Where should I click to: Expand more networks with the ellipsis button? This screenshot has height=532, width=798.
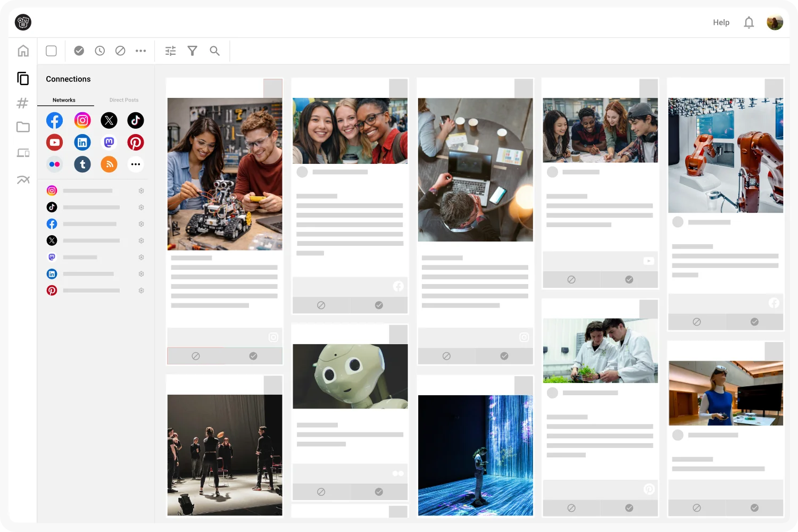coord(136,164)
